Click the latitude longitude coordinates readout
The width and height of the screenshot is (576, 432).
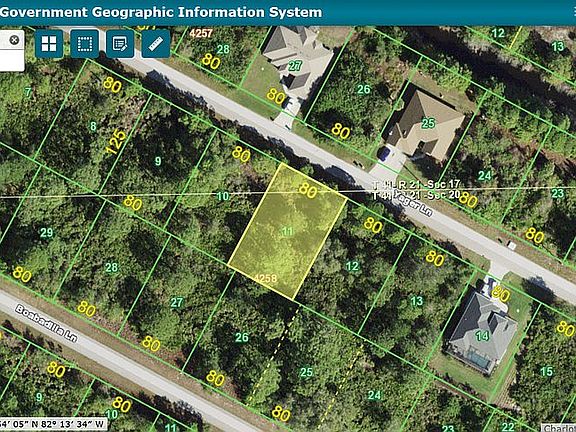point(53,425)
